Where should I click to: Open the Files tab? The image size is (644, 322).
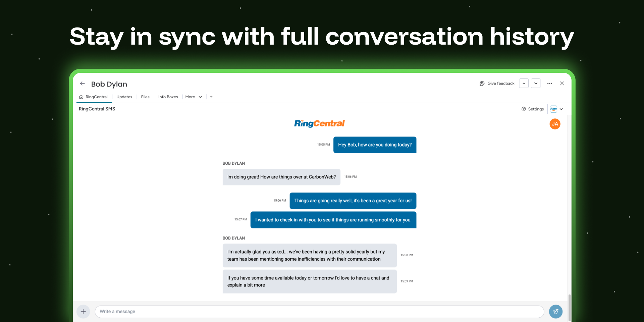tap(145, 97)
